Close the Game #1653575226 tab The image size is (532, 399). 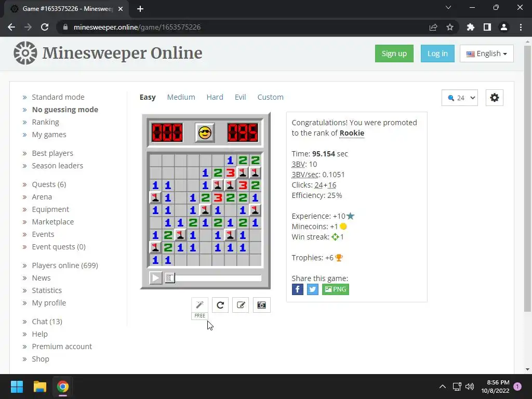click(x=121, y=9)
